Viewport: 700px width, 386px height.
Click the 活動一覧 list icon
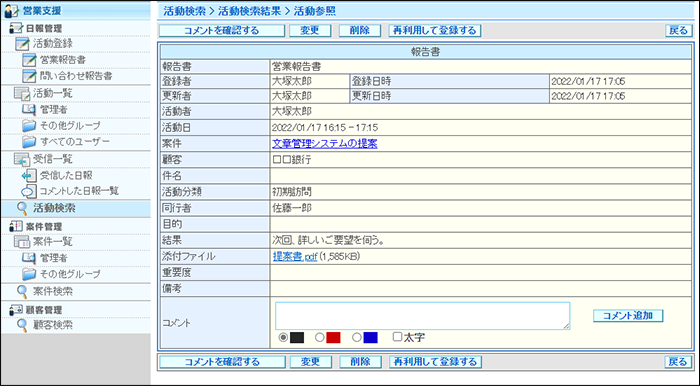(x=21, y=93)
